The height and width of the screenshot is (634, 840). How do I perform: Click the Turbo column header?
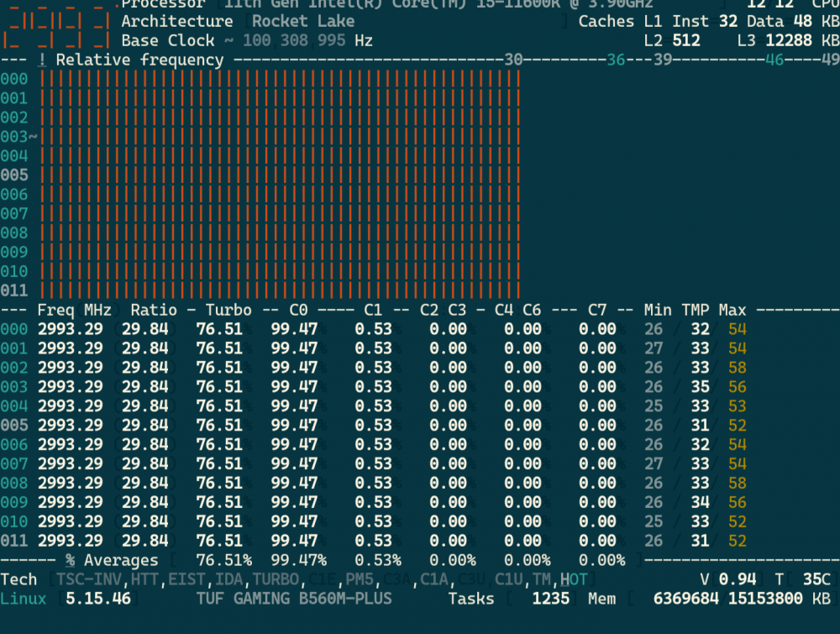pyautogui.click(x=228, y=311)
